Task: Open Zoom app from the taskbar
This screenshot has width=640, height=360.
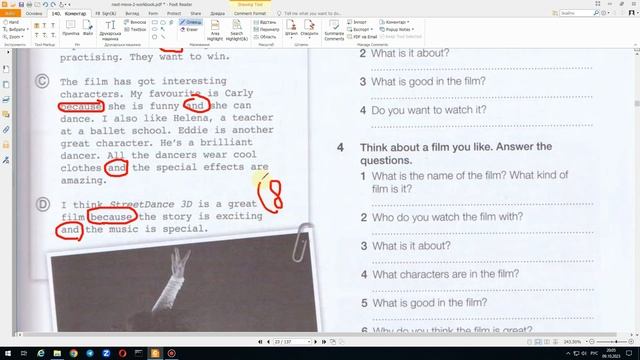Action: [x=106, y=353]
